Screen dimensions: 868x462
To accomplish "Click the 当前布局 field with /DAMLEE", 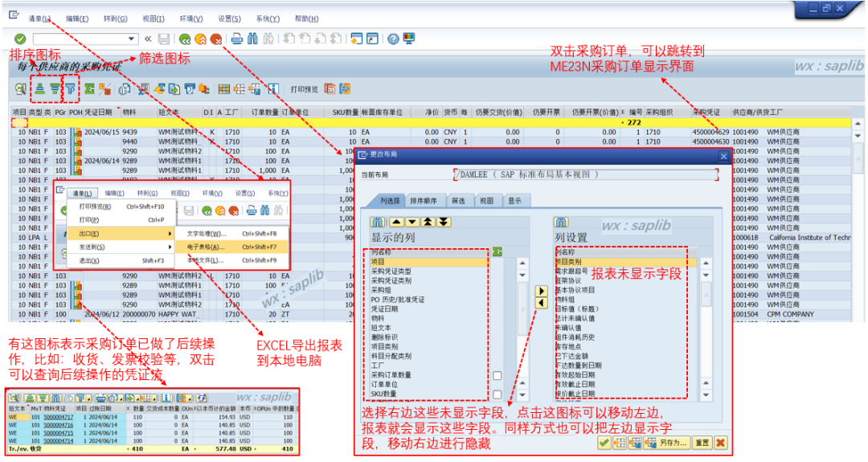I will pyautogui.click(x=586, y=174).
